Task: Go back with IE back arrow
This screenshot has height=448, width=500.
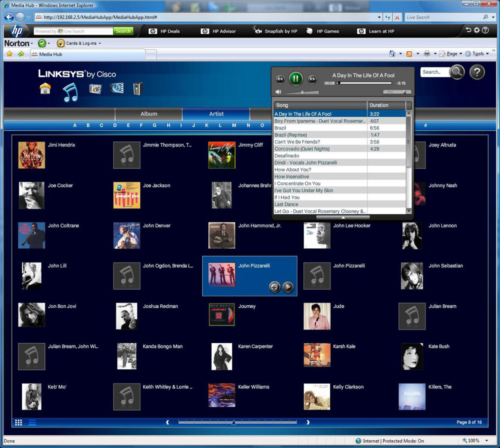Action: tap(9, 17)
